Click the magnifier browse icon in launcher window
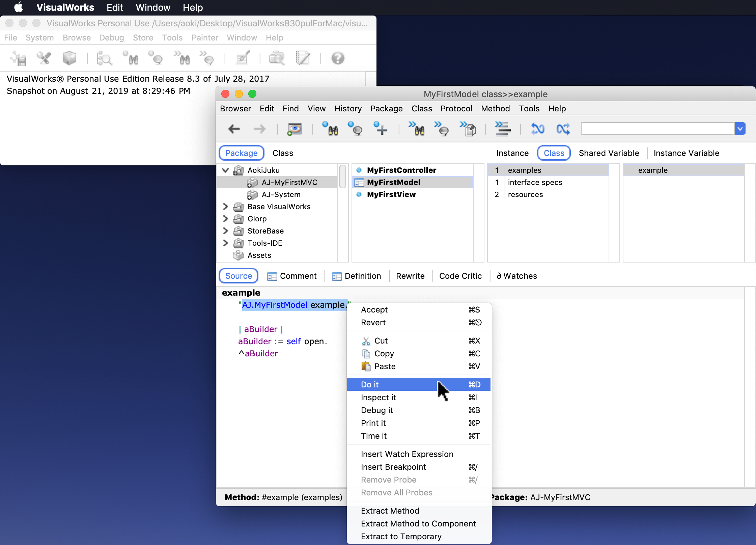Viewport: 756px width, 545px height. click(104, 58)
